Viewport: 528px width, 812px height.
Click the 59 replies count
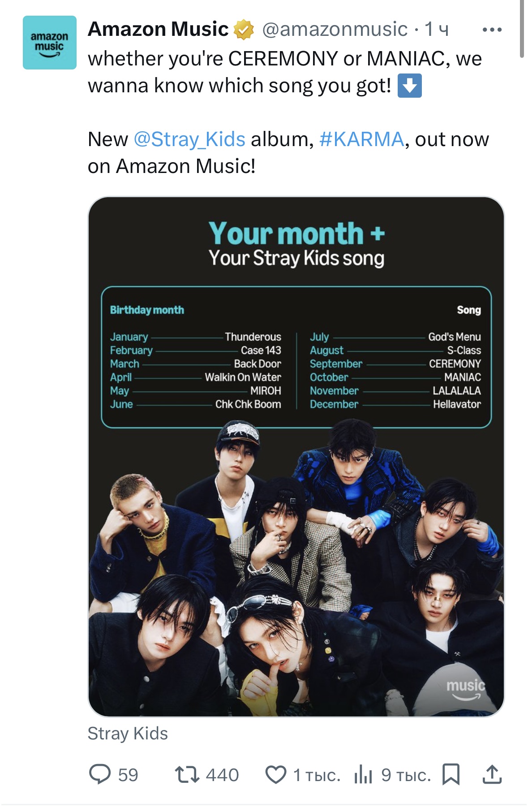(x=128, y=775)
